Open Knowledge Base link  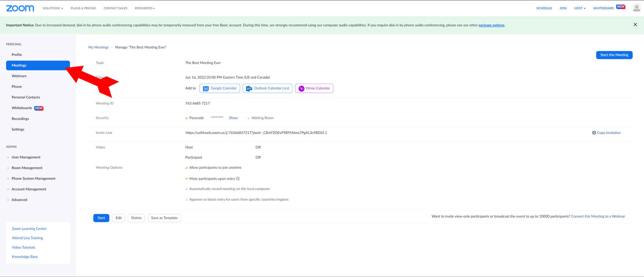(x=25, y=257)
